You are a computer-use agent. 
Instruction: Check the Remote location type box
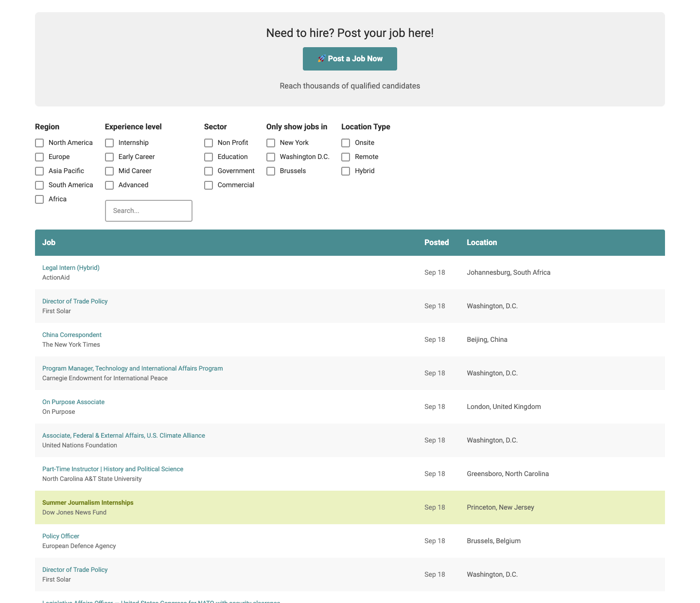346,157
